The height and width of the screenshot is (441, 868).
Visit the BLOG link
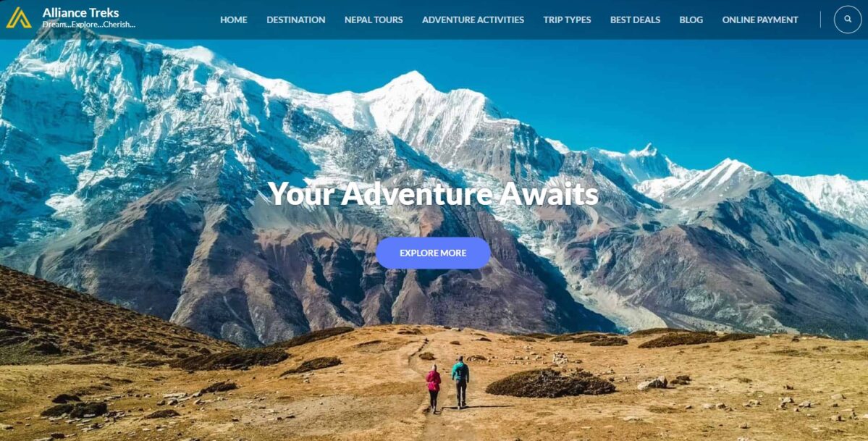[691, 20]
